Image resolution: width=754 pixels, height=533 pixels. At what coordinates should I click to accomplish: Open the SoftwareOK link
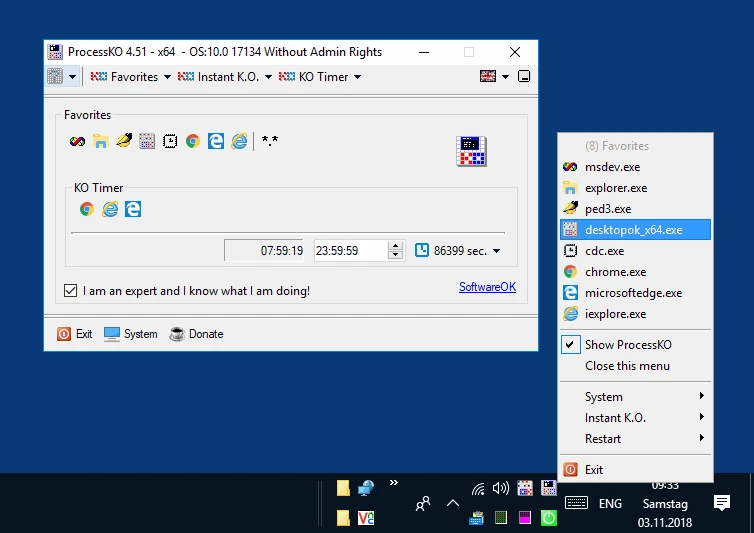click(x=487, y=287)
